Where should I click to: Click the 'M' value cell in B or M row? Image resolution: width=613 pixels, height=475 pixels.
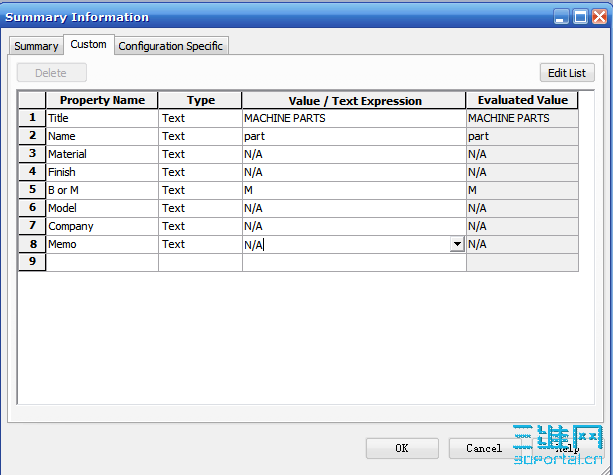pos(354,190)
